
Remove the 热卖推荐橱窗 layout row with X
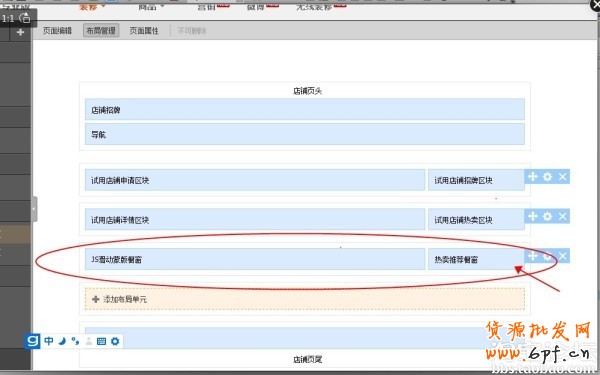(x=562, y=256)
